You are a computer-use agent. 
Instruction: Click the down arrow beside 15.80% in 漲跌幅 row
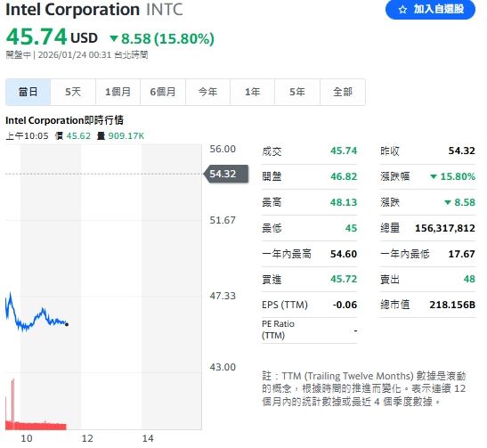click(x=434, y=176)
